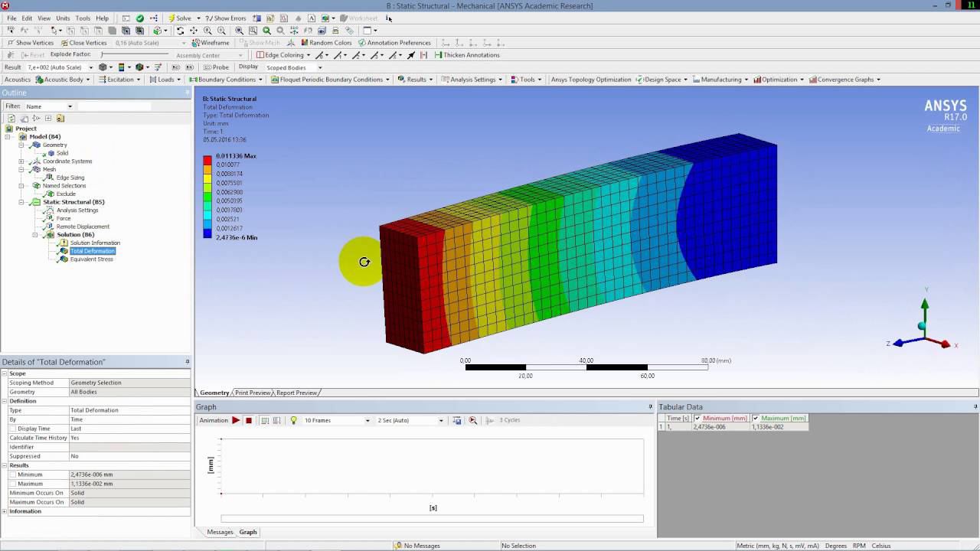This screenshot has height=551, width=980.
Task: Check the Maximum result parameter checkbox
Action: pyautogui.click(x=13, y=484)
